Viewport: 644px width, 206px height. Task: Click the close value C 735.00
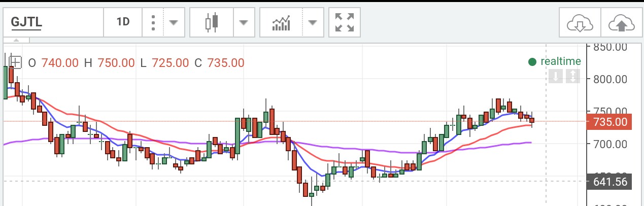tap(219, 63)
